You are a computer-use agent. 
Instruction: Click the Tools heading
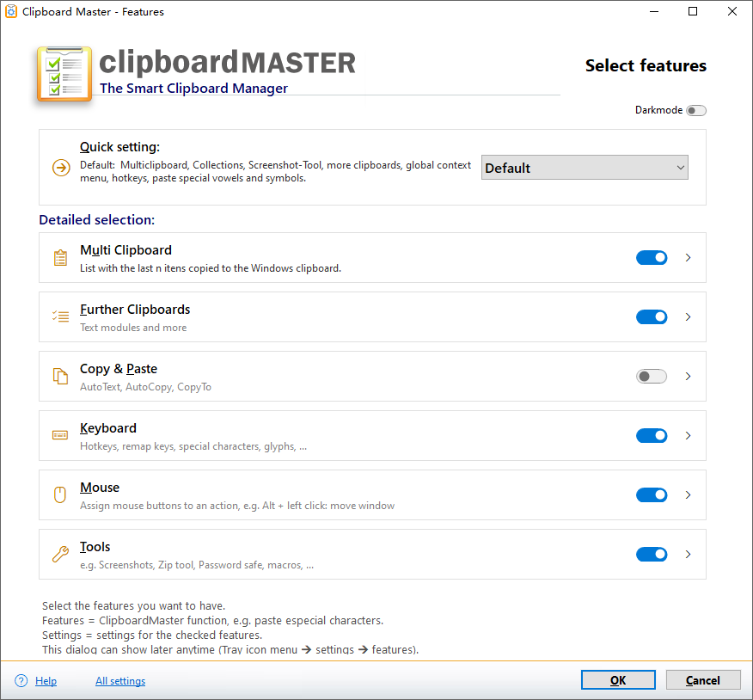point(95,547)
